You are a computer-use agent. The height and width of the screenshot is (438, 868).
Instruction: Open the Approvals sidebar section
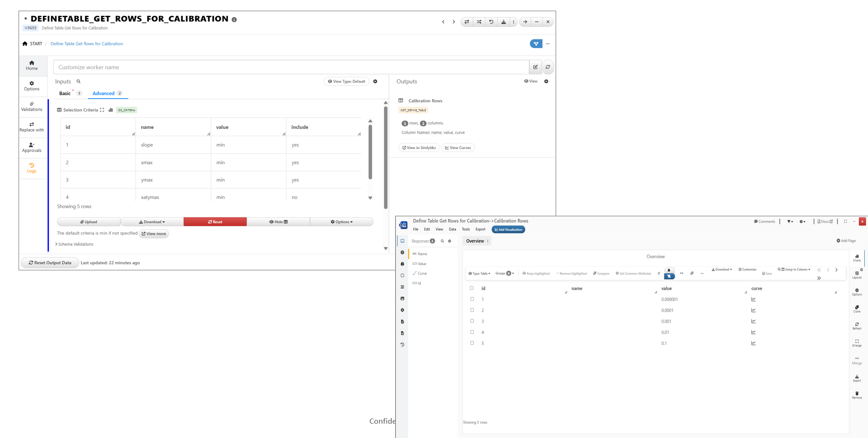coord(31,147)
